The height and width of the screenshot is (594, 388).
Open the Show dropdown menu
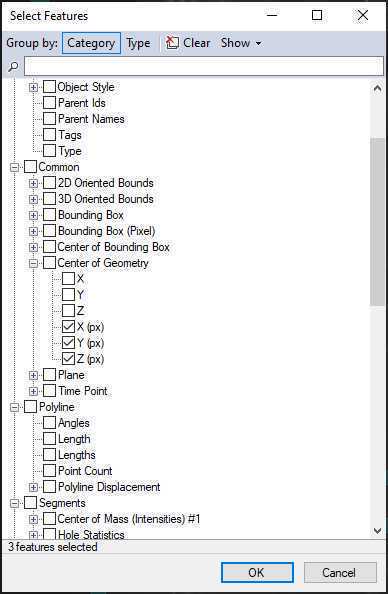pyautogui.click(x=241, y=43)
